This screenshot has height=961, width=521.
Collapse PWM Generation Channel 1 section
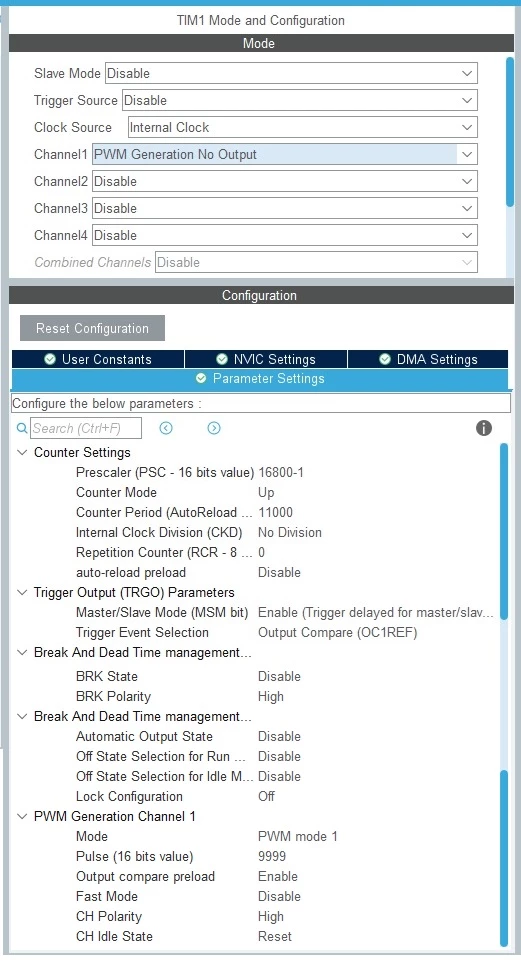click(22, 816)
